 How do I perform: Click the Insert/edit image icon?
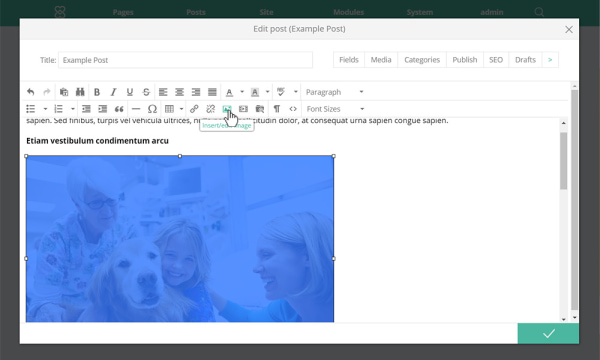pyautogui.click(x=227, y=109)
